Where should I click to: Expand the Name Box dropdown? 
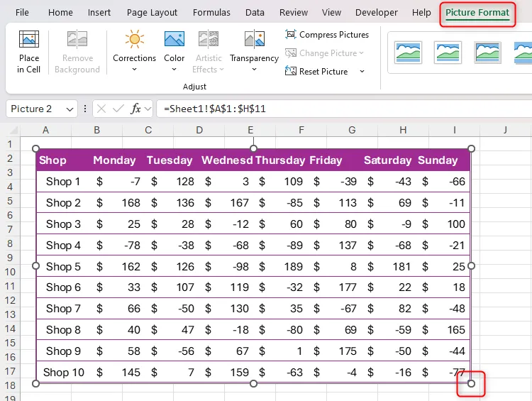(70, 109)
